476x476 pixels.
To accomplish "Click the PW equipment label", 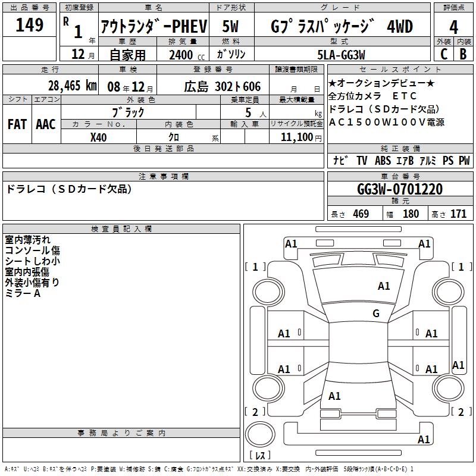I will pyautogui.click(x=464, y=161).
